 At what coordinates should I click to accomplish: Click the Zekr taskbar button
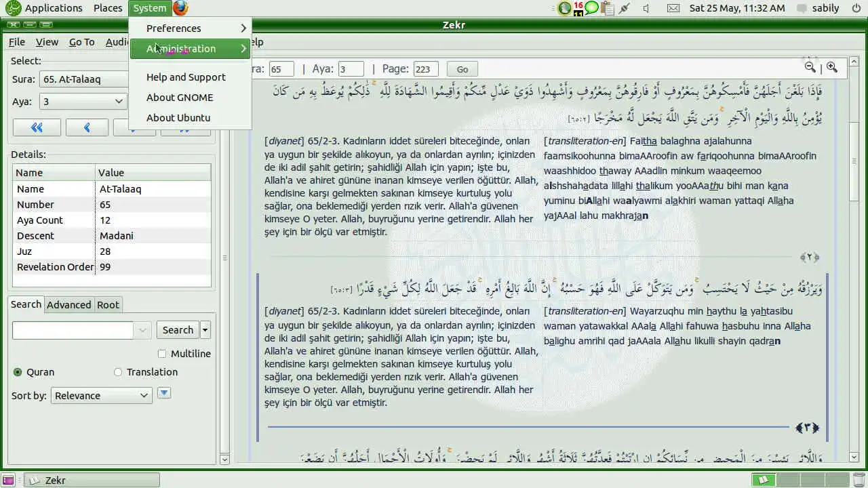click(92, 480)
